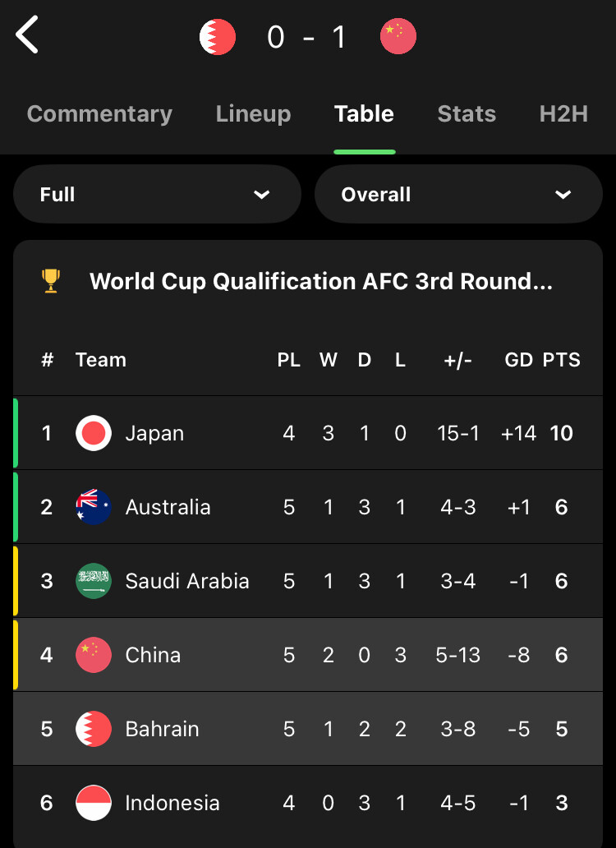Sort table by PTS column header
The height and width of the screenshot is (848, 616).
[x=562, y=360]
